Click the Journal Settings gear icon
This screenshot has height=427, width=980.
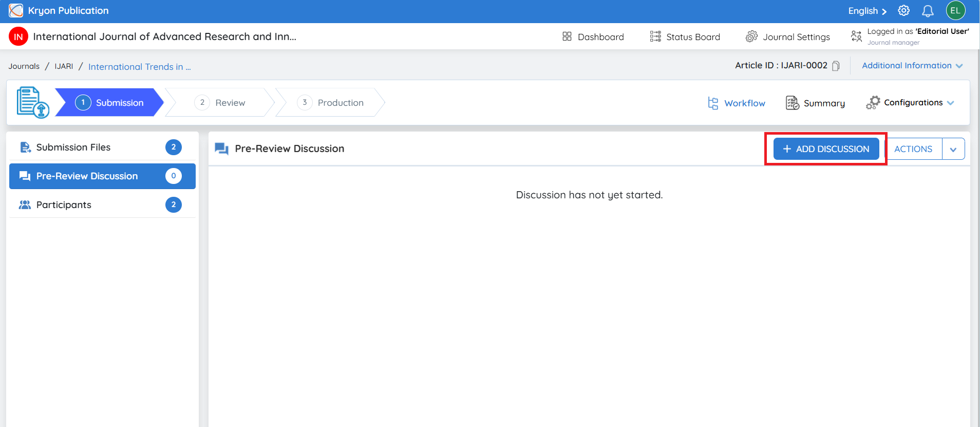[751, 36]
